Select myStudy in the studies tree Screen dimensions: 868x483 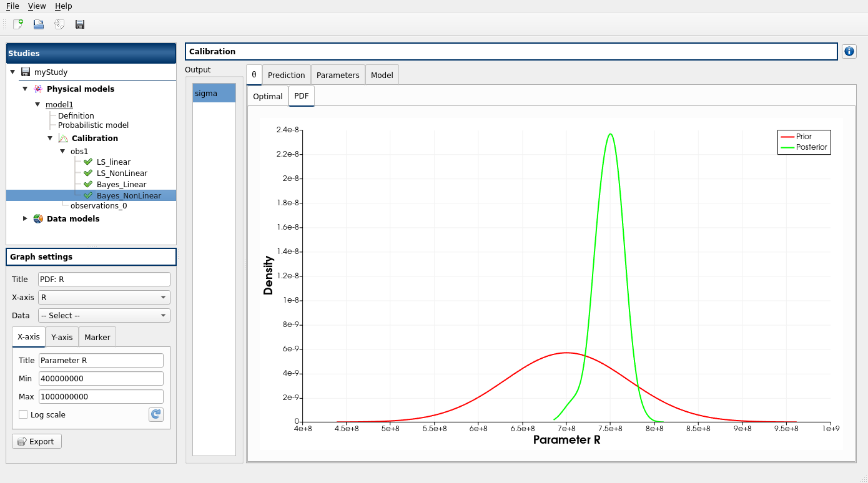[51, 72]
